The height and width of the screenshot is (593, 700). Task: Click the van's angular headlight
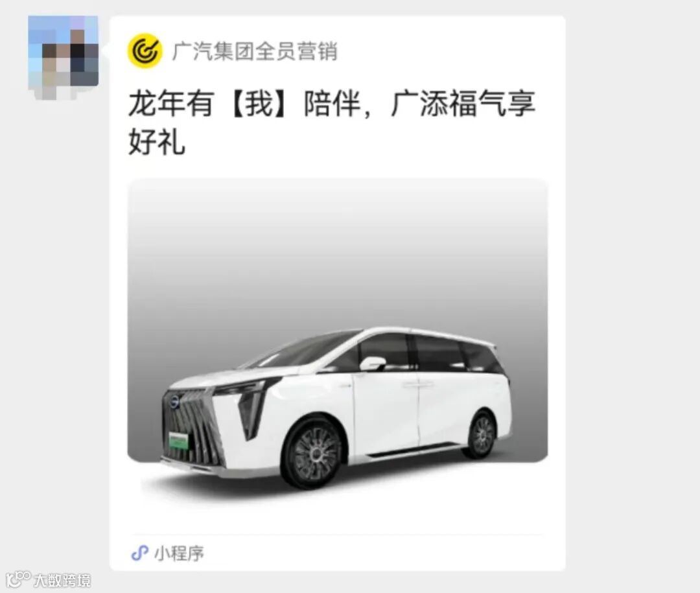click(252, 406)
